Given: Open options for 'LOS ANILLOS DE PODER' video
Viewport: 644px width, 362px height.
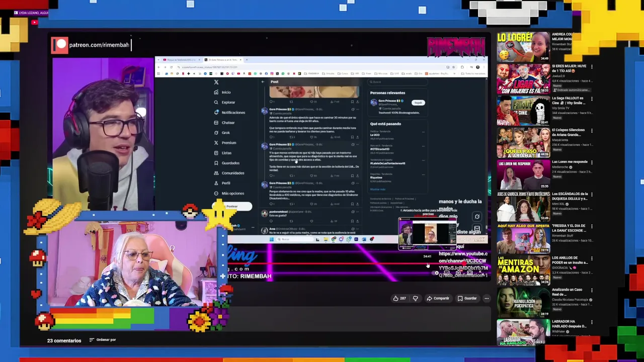Looking at the screenshot, I should pyautogui.click(x=592, y=258).
